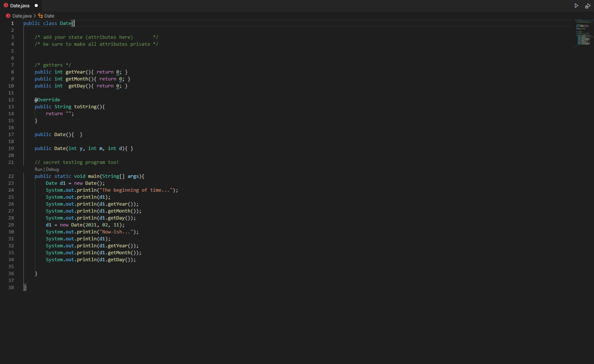Click line number 38 in the gutter
Viewport: 594px width, 364px height.
pyautogui.click(x=11, y=288)
